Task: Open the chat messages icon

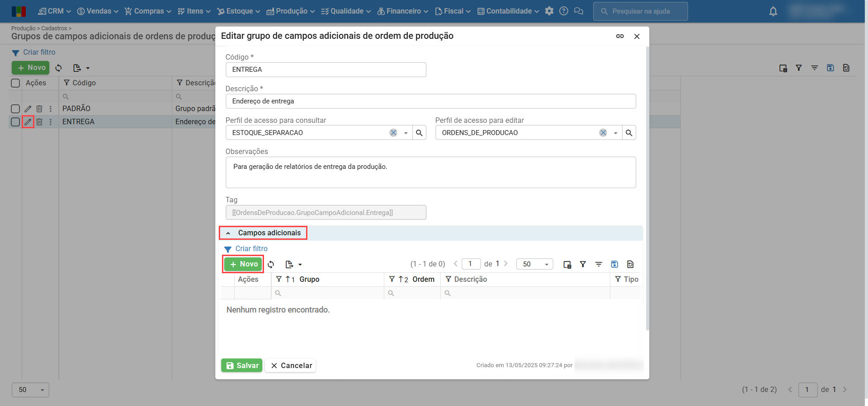Action: point(579,11)
